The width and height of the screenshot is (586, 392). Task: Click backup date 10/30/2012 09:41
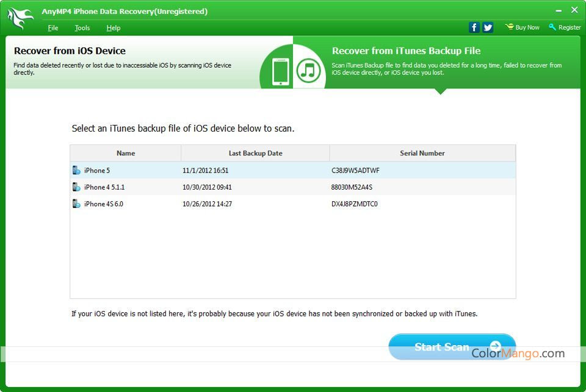click(207, 187)
